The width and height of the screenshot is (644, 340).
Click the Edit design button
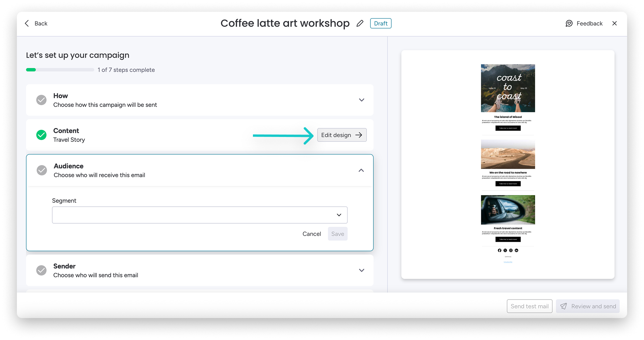(x=342, y=135)
